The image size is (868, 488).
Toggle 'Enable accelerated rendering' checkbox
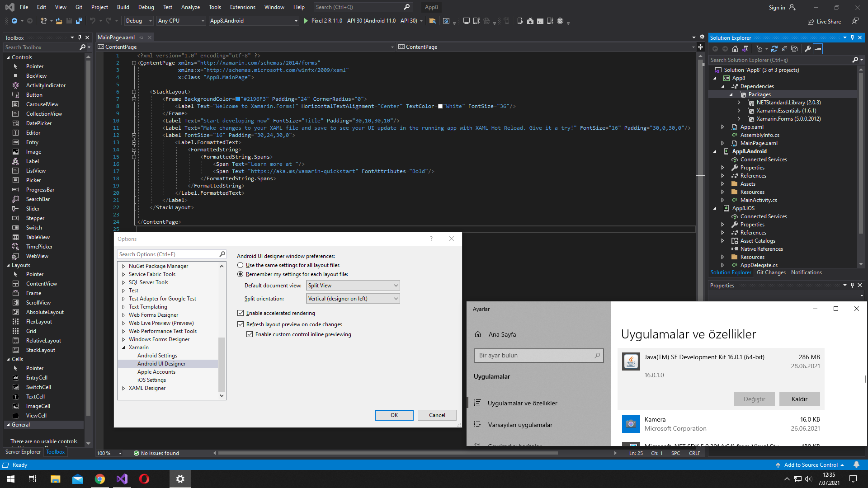point(241,313)
